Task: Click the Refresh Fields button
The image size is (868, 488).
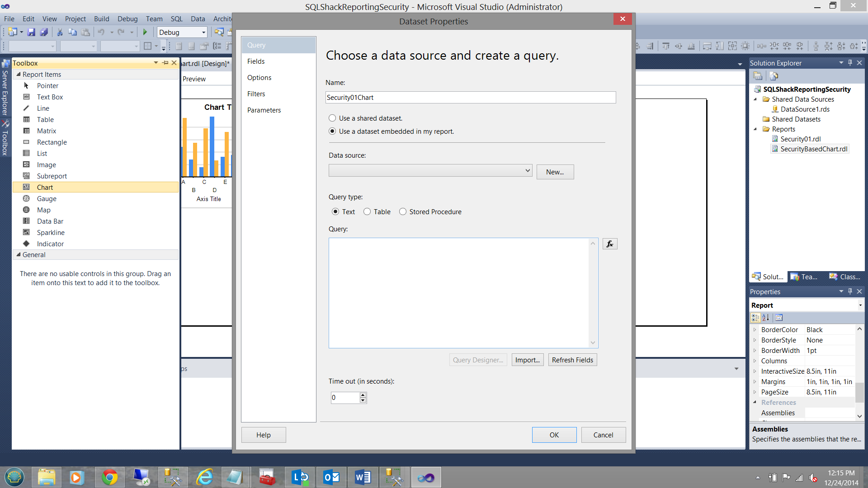Action: click(x=572, y=360)
